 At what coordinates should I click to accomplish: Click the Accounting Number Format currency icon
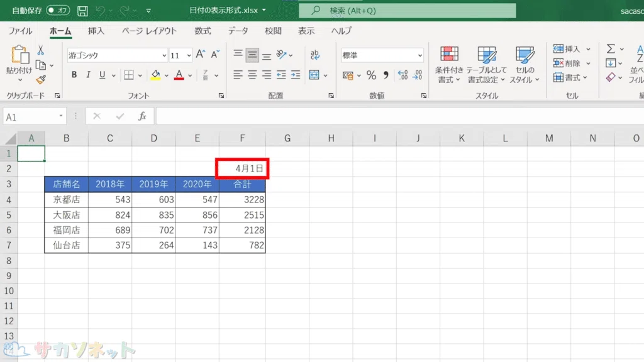[x=348, y=75]
